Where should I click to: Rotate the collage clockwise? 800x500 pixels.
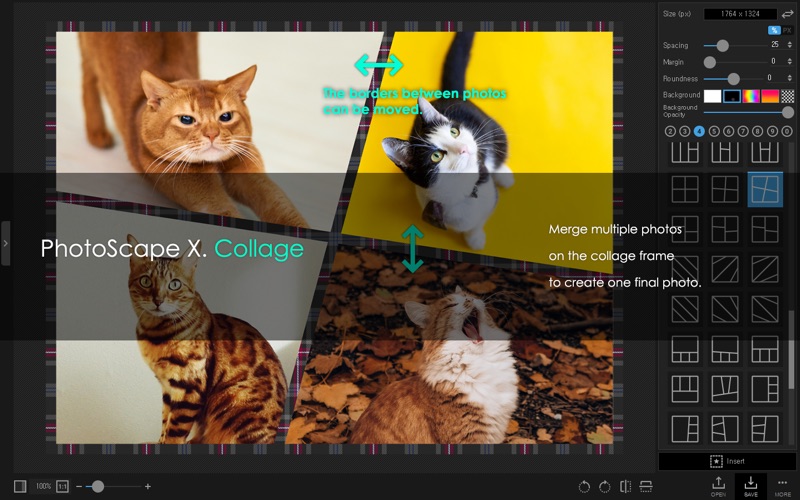605,486
